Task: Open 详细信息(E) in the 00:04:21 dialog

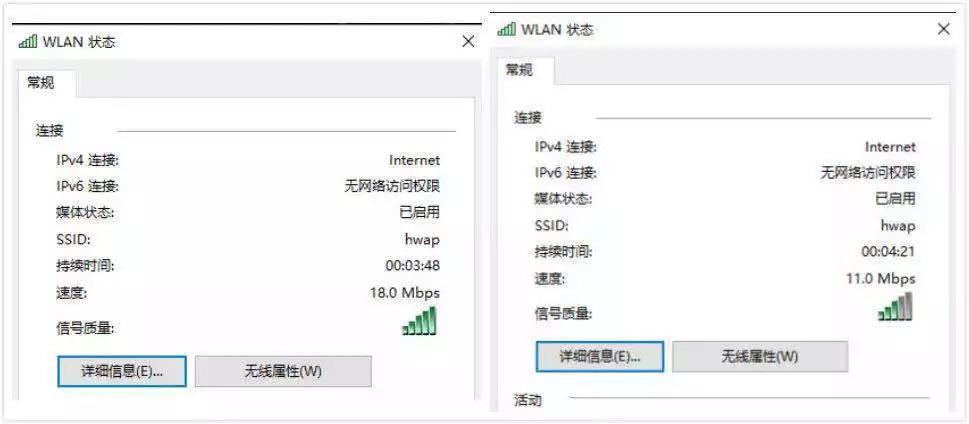Action: pos(599,357)
